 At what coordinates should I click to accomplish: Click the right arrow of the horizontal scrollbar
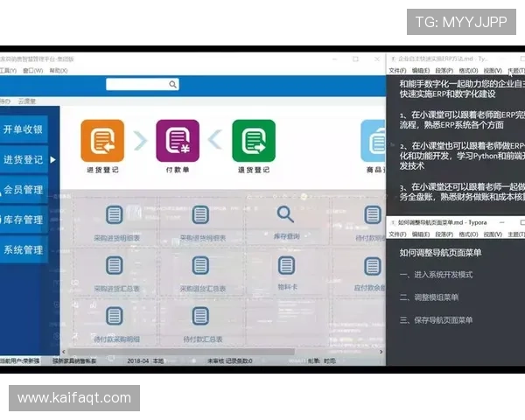(381, 352)
